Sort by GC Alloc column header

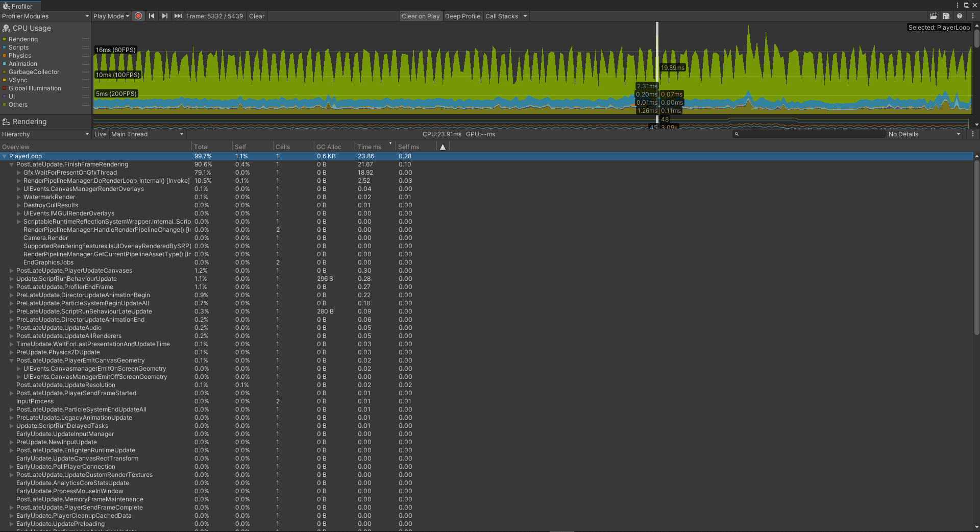[x=334, y=147]
